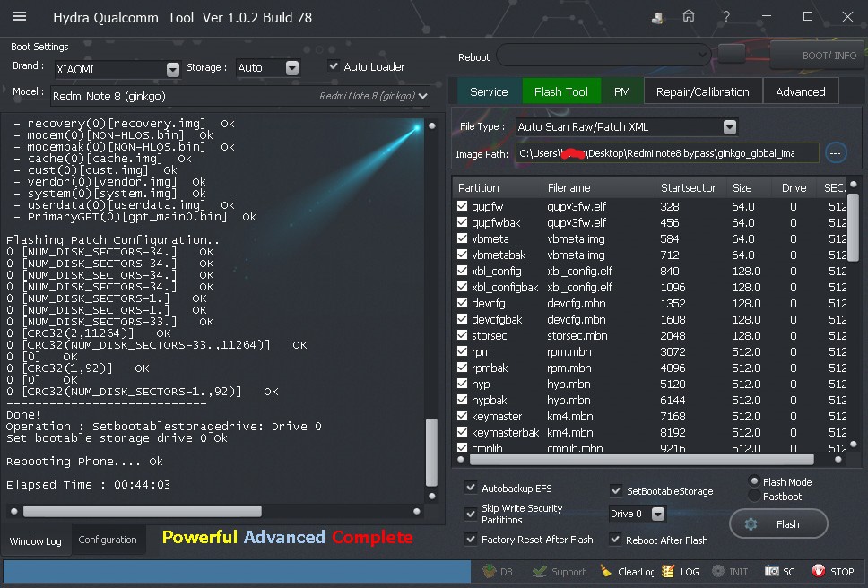Click the ClearLog broom icon
This screenshot has width=868, height=588.
click(605, 571)
